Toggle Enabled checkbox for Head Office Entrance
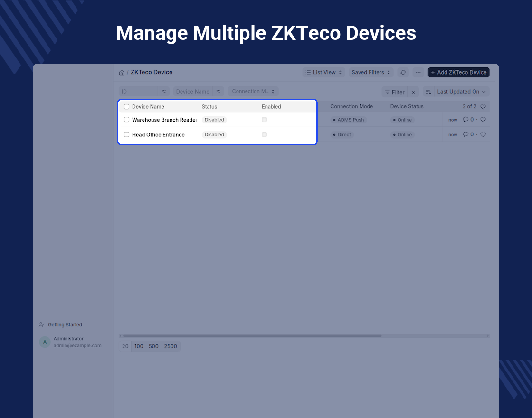 click(264, 135)
